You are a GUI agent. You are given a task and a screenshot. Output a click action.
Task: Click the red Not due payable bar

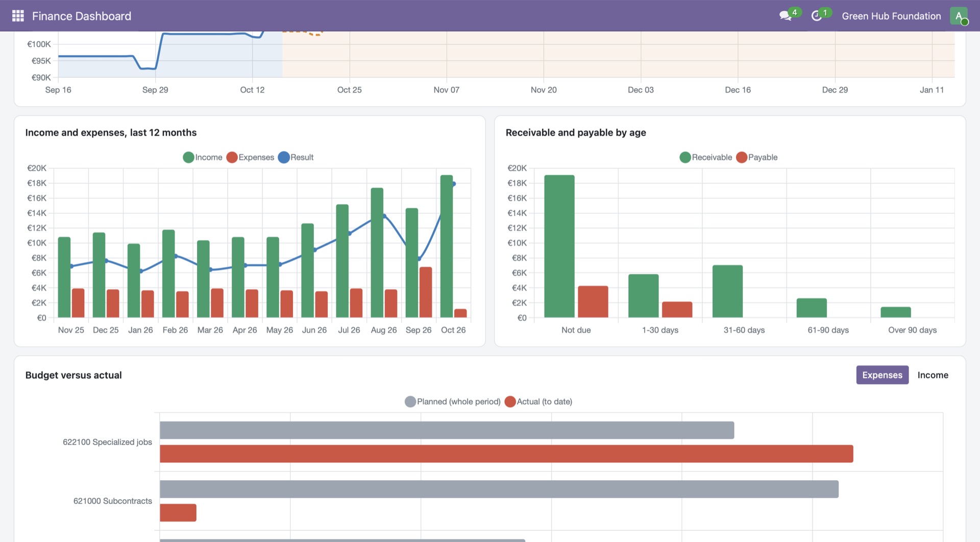593,301
